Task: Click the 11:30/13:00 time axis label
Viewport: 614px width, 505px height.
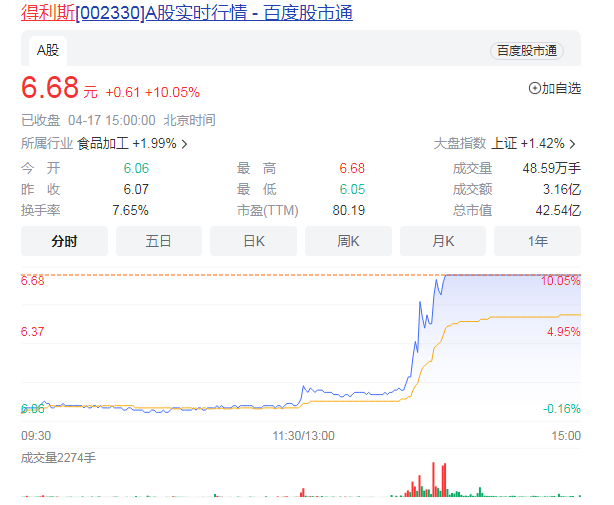Action: click(305, 436)
